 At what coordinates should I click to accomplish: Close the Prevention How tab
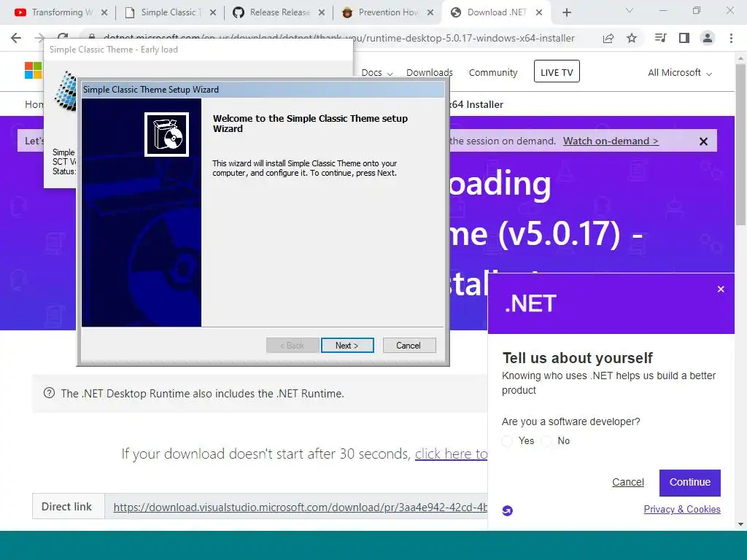click(430, 12)
